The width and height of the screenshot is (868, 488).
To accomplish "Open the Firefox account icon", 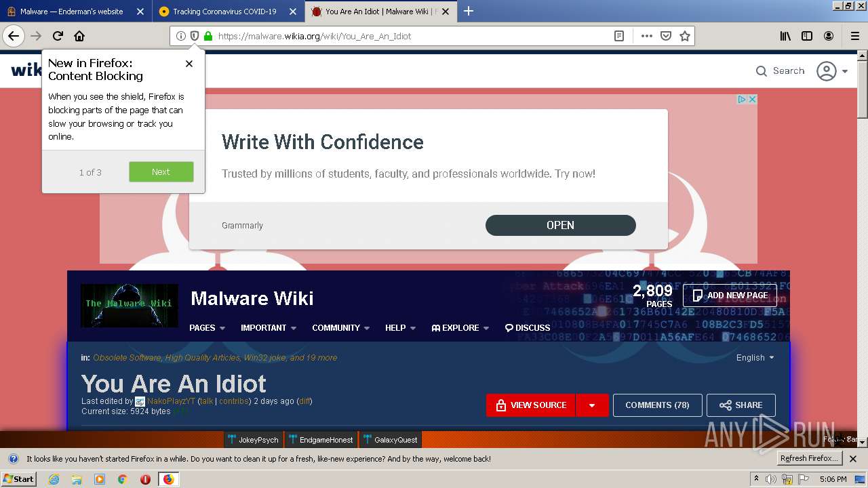I will click(829, 36).
